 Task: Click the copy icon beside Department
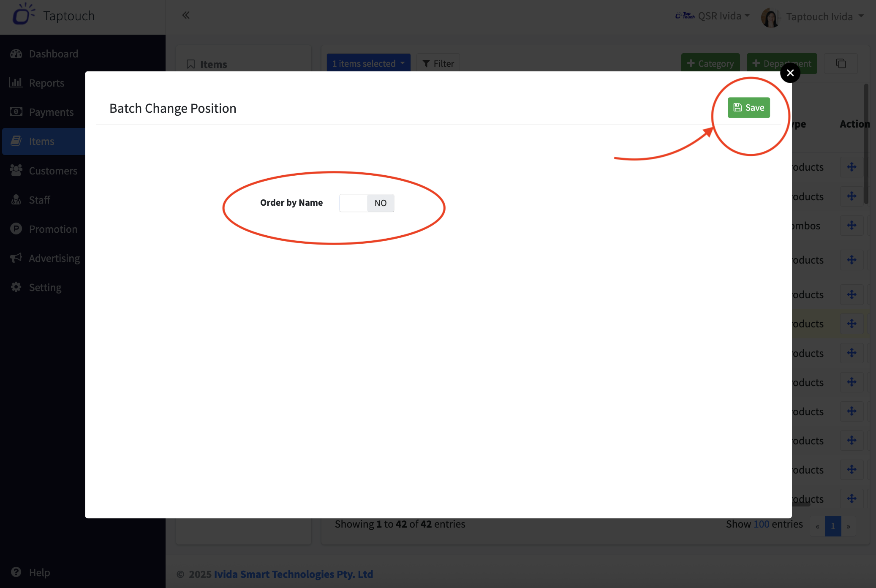pos(841,63)
